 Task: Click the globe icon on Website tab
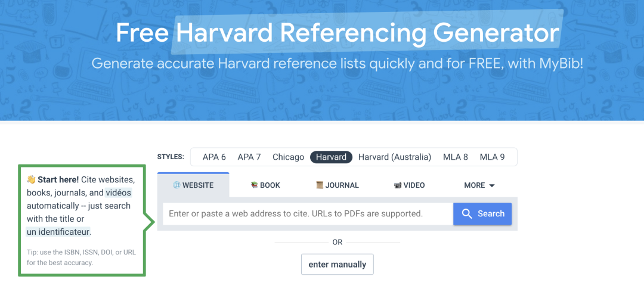pos(177,185)
